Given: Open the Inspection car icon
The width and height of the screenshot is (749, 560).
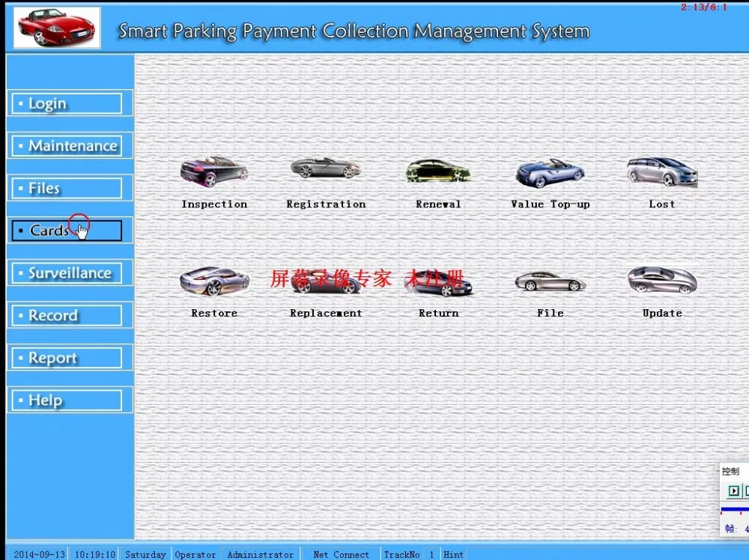Looking at the screenshot, I should click(x=213, y=172).
